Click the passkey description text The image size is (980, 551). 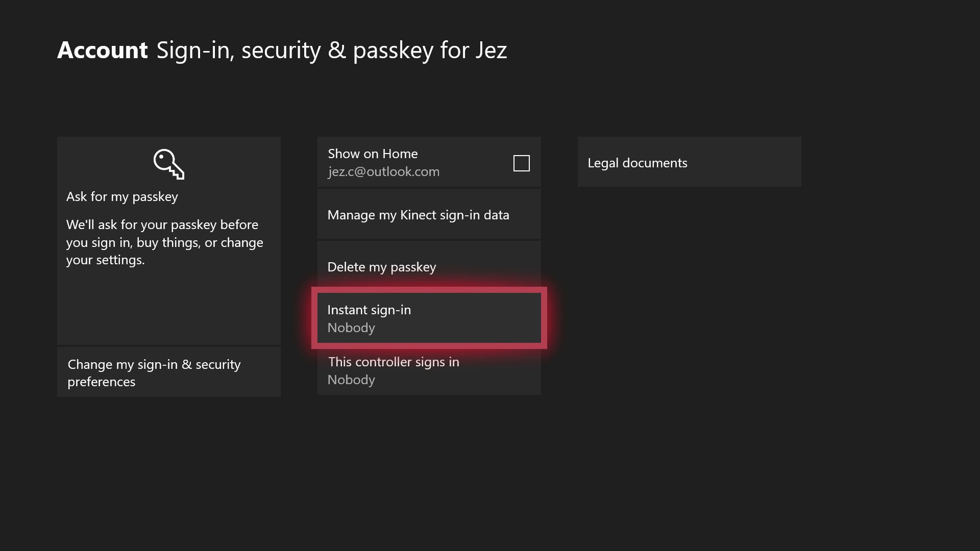click(x=164, y=242)
